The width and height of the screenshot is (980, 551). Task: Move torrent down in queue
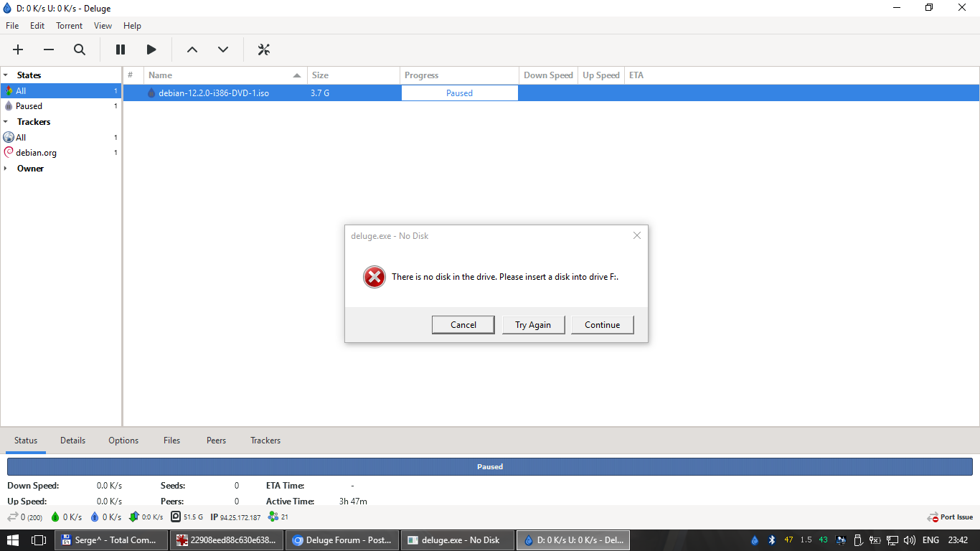[x=223, y=50]
